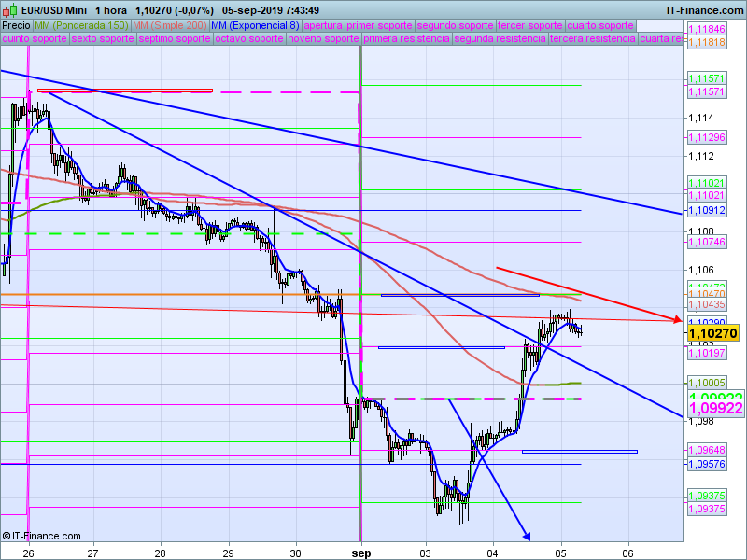Open the MM (Ponderada 150) indicator label
The width and height of the screenshot is (747, 560).
pos(81,25)
